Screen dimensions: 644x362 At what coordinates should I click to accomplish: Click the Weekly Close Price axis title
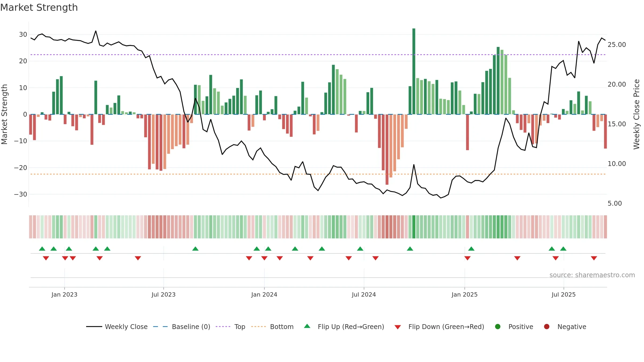pyautogui.click(x=636, y=114)
